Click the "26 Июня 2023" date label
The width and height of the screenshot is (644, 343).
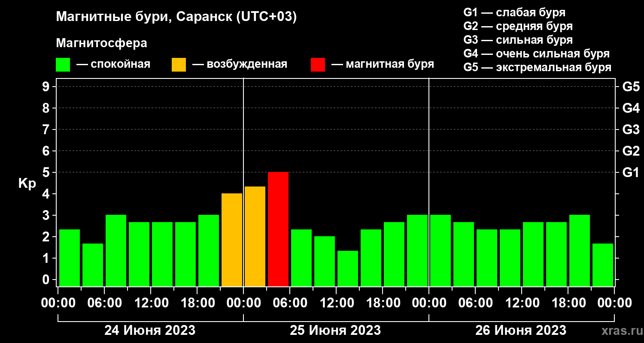click(x=521, y=331)
